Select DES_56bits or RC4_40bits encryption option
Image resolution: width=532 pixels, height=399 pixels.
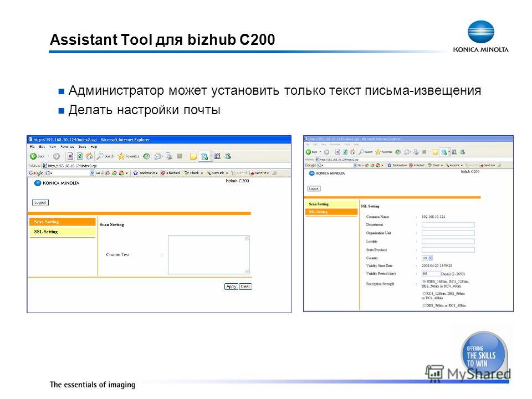pos(424,306)
